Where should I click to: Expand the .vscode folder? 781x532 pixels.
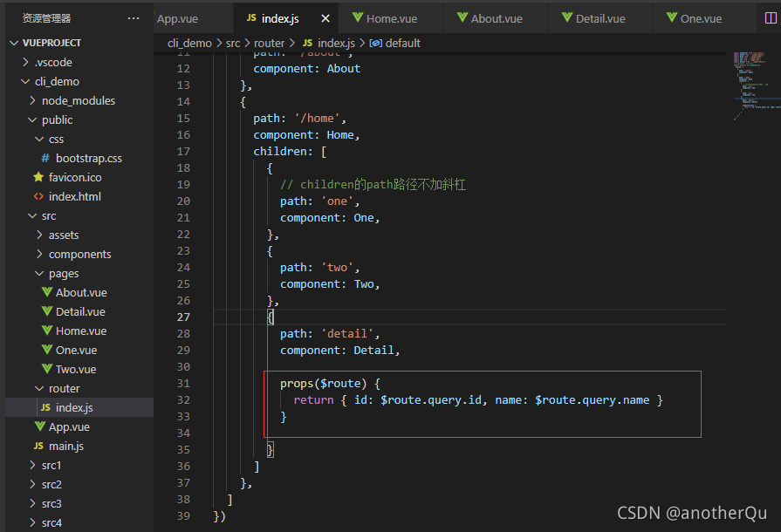(26, 62)
